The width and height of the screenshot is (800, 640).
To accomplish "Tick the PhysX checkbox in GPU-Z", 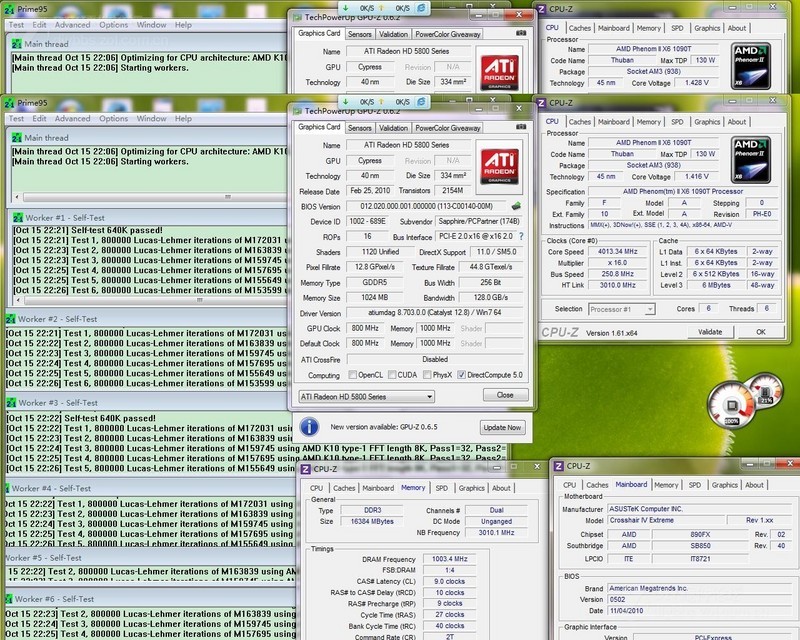I will 427,375.
